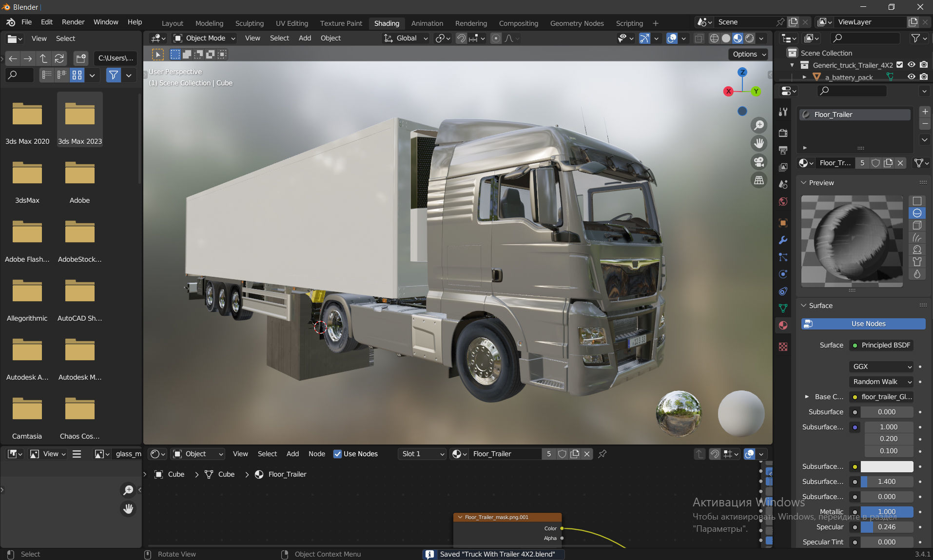Open the Output properties tab

(783, 150)
